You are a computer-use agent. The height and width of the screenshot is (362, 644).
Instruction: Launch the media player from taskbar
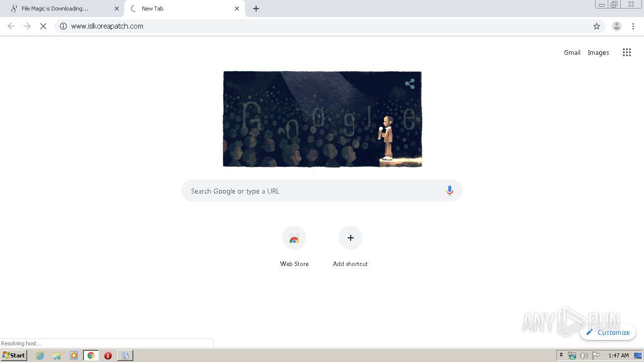[74, 355]
